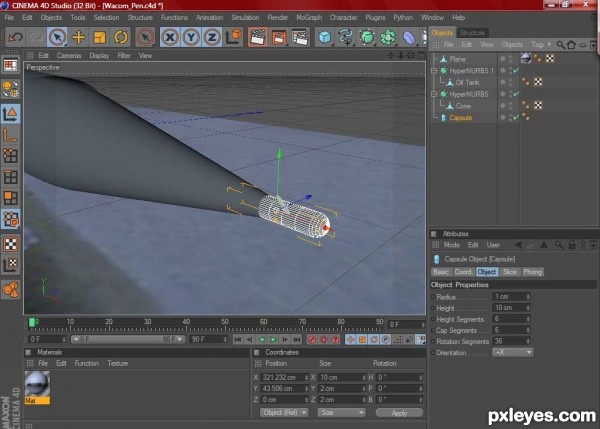The image size is (600, 429).
Task: Render to Picture Viewer icon
Action: [279, 38]
